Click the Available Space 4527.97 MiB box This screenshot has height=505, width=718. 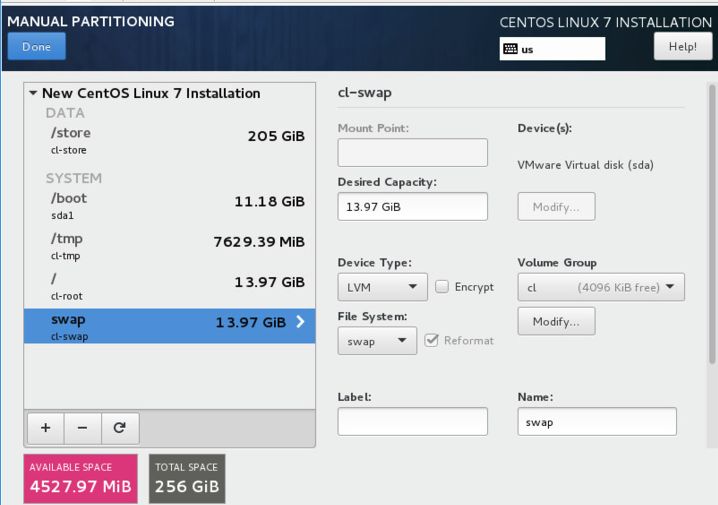(x=81, y=478)
